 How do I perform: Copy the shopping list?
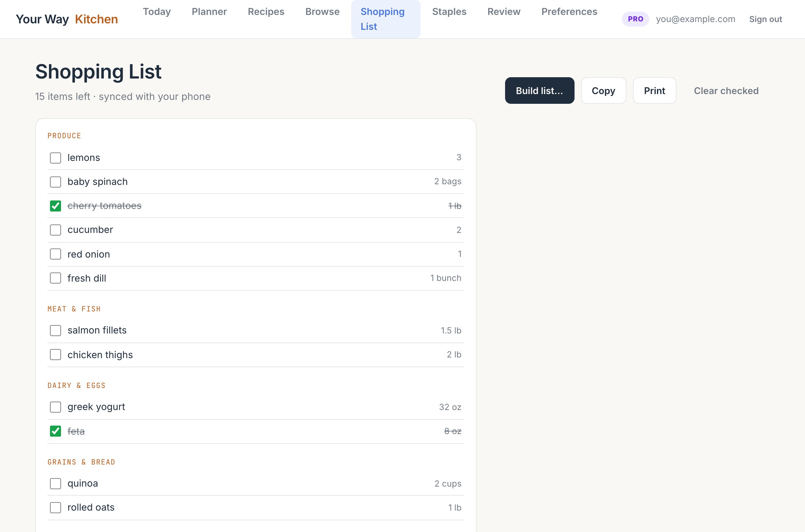point(603,91)
